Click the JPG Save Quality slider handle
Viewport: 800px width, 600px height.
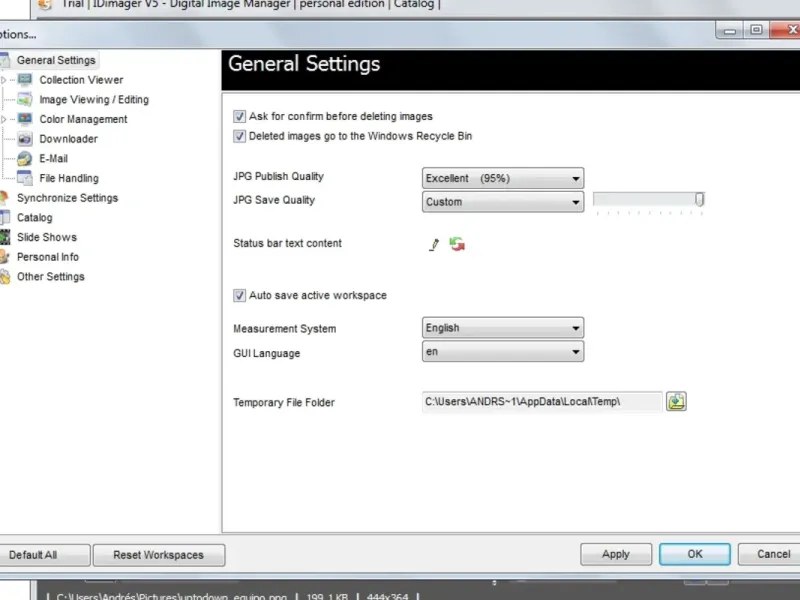pyautogui.click(x=699, y=199)
